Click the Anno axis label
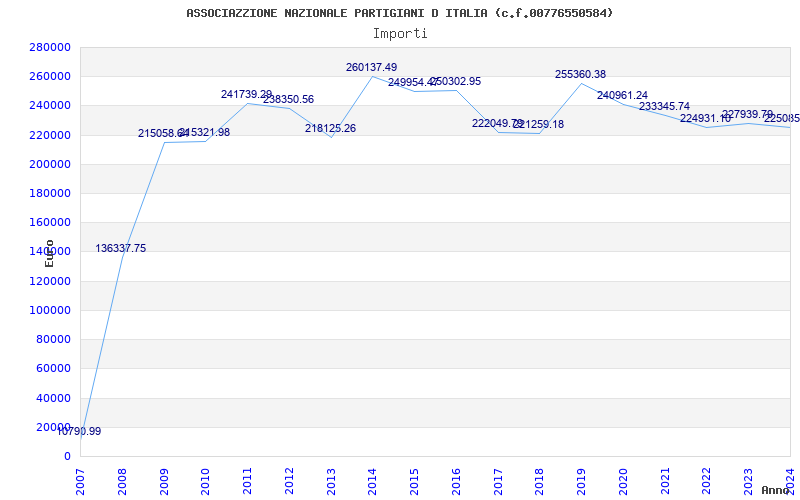 [776, 490]
